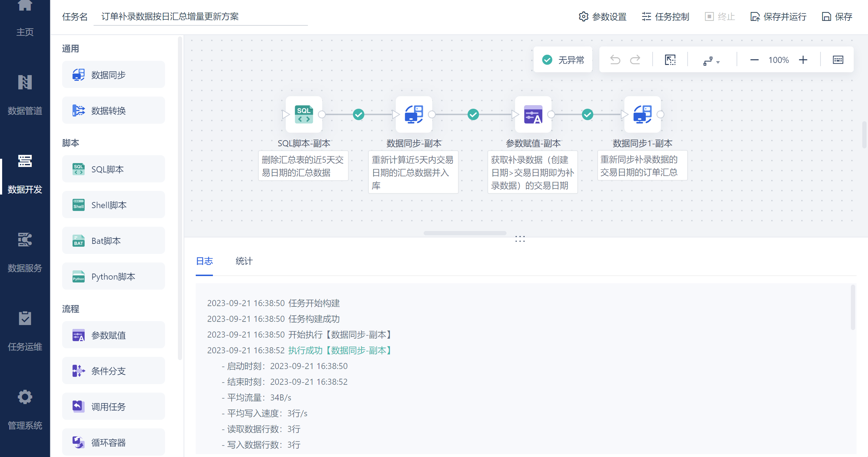
Task: Select the 参数赋值-副本 node icon
Action: click(533, 114)
